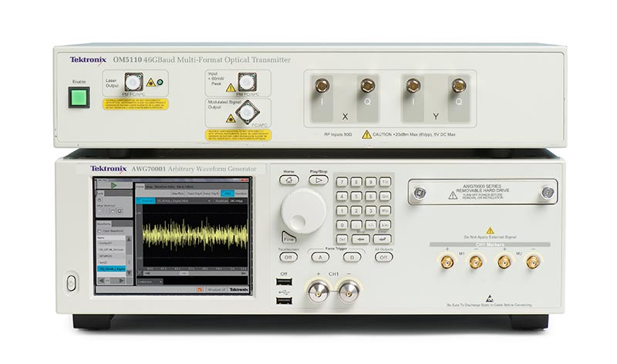Viewport: 617px width, 364px height.
Task: Tap the next-page right arrow under waveform list
Action: [121, 281]
